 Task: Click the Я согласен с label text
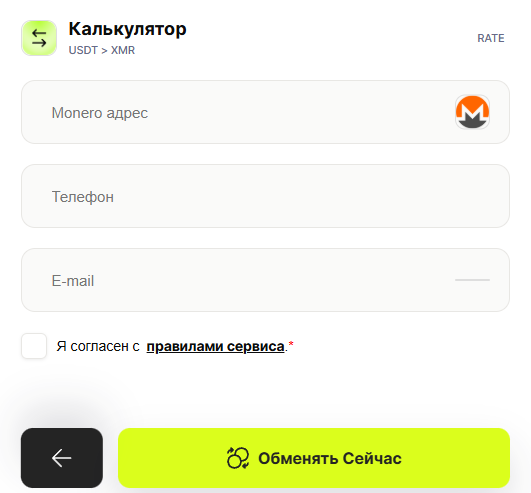pyautogui.click(x=98, y=346)
